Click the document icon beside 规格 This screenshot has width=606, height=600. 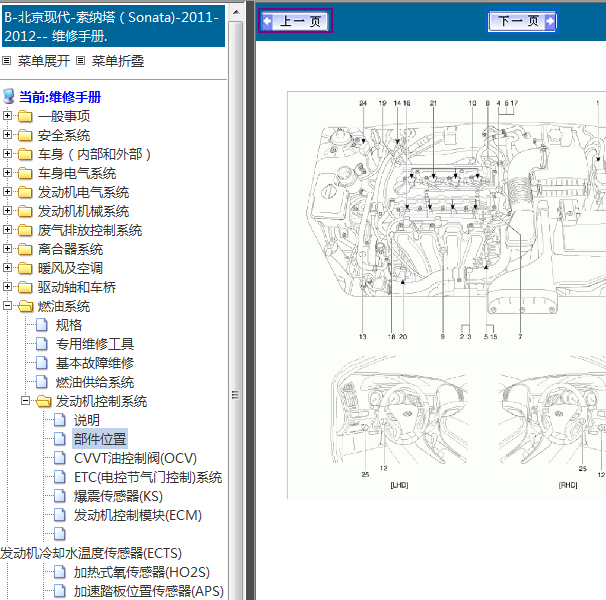coord(42,325)
